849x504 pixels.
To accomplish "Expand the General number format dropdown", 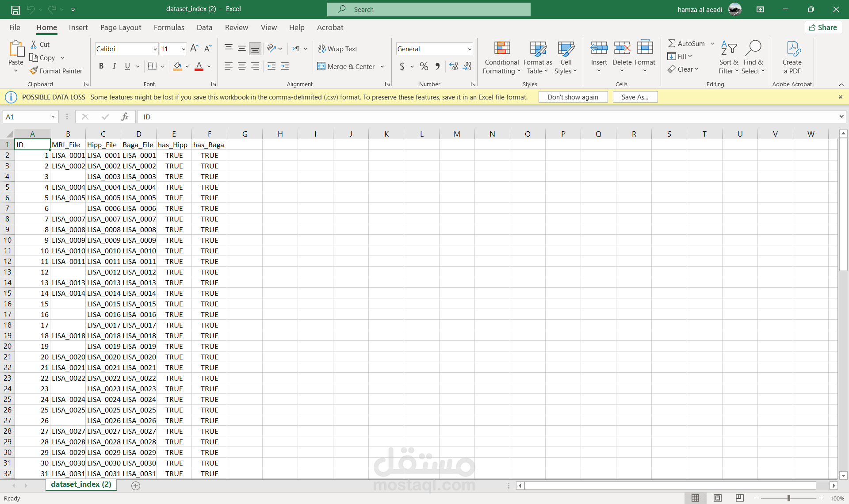I will (470, 49).
